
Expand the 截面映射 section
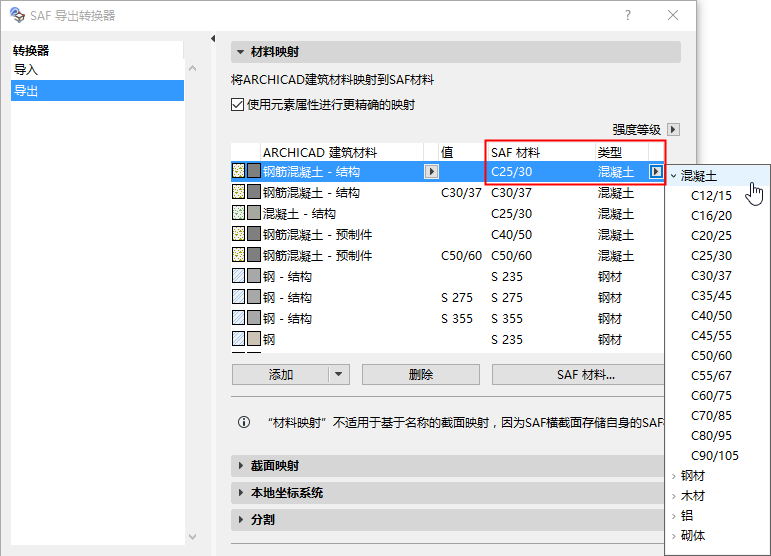tap(240, 466)
